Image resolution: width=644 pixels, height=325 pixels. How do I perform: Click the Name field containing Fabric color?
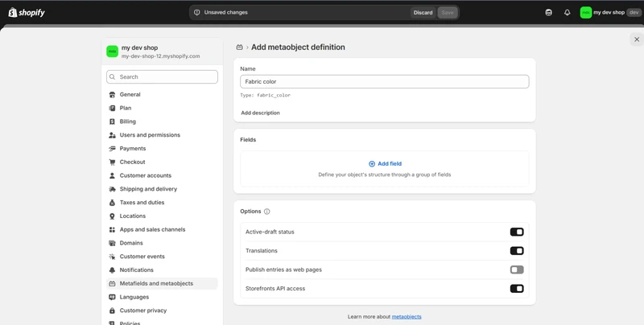tap(385, 82)
